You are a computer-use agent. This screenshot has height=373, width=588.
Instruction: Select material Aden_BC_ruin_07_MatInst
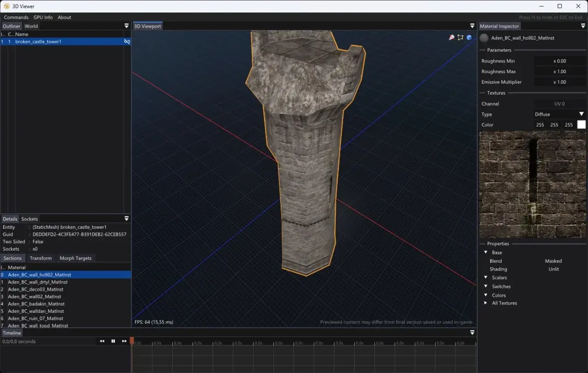(66, 318)
